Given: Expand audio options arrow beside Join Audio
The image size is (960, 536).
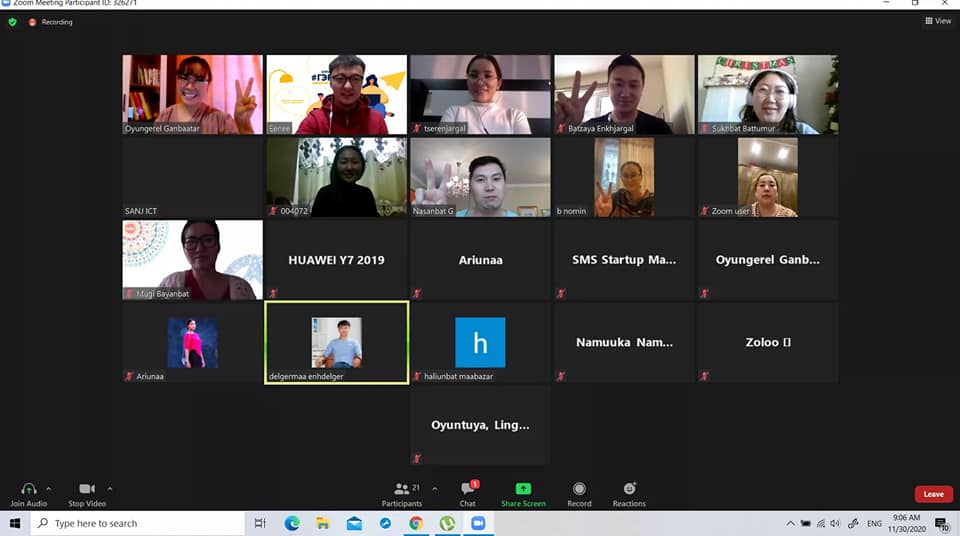Looking at the screenshot, I should point(48,489).
